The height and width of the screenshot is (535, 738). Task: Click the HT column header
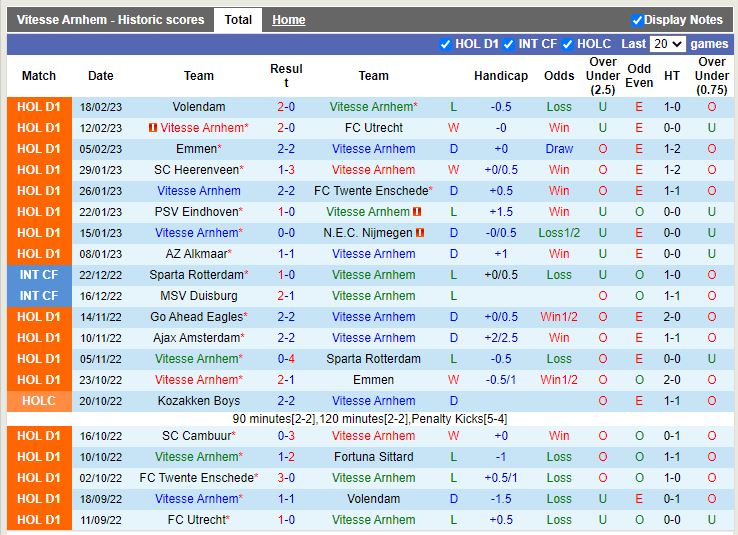coord(672,76)
